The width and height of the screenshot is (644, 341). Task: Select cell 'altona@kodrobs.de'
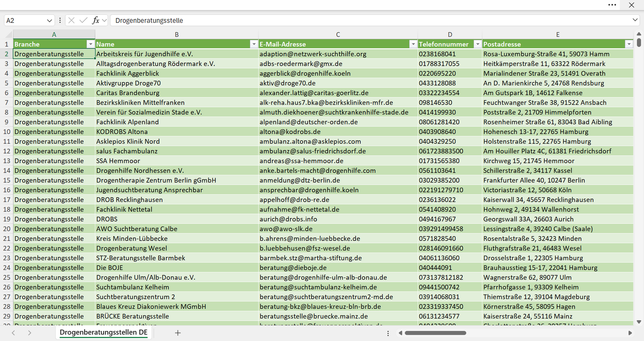[x=338, y=132]
